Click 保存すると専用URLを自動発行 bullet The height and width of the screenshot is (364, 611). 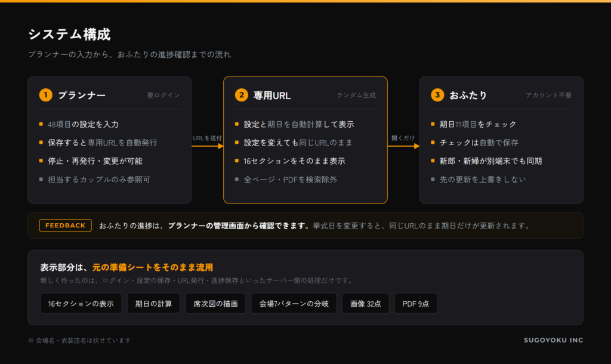pyautogui.click(x=102, y=143)
